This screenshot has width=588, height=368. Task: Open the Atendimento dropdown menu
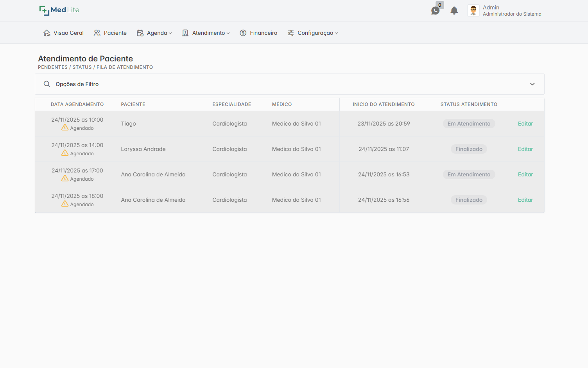coord(206,33)
